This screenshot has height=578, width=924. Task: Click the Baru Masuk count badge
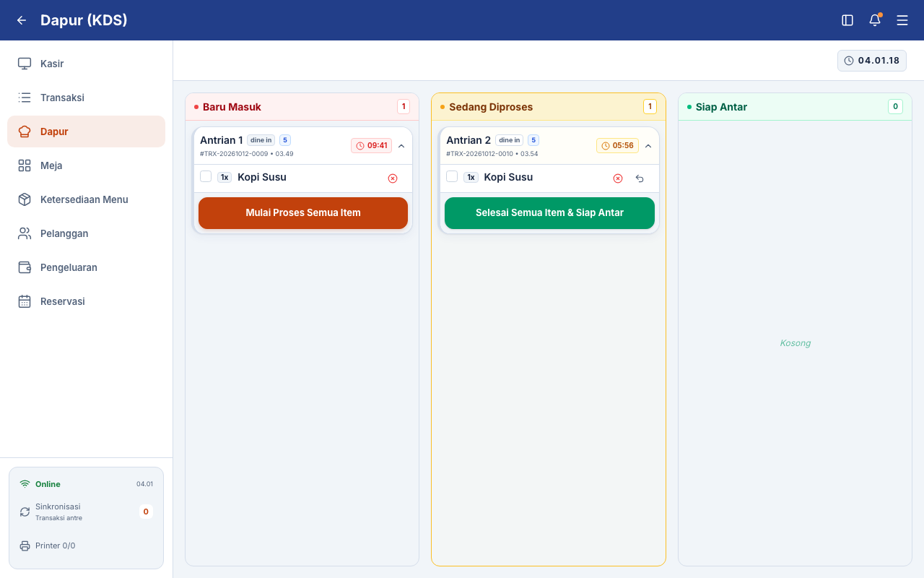[404, 107]
